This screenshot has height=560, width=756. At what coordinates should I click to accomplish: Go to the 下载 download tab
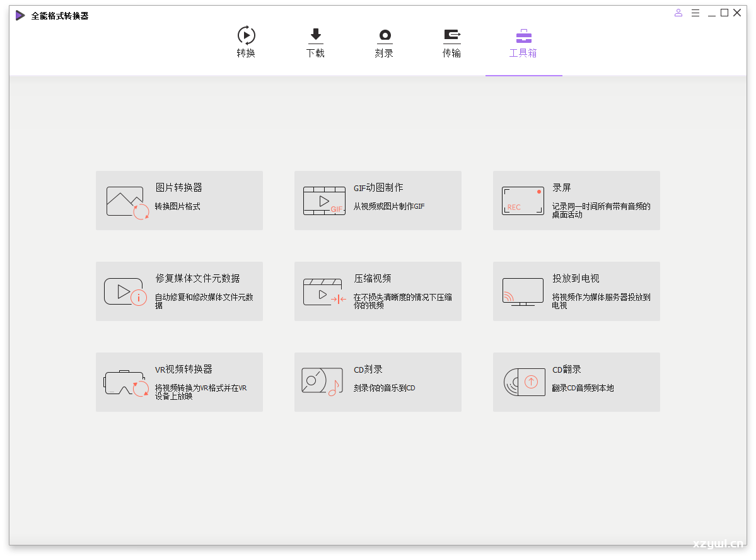click(315, 42)
